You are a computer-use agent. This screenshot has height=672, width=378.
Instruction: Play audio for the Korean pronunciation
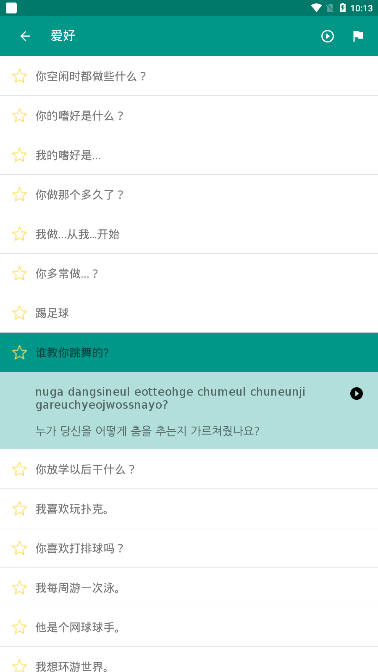coord(356,393)
